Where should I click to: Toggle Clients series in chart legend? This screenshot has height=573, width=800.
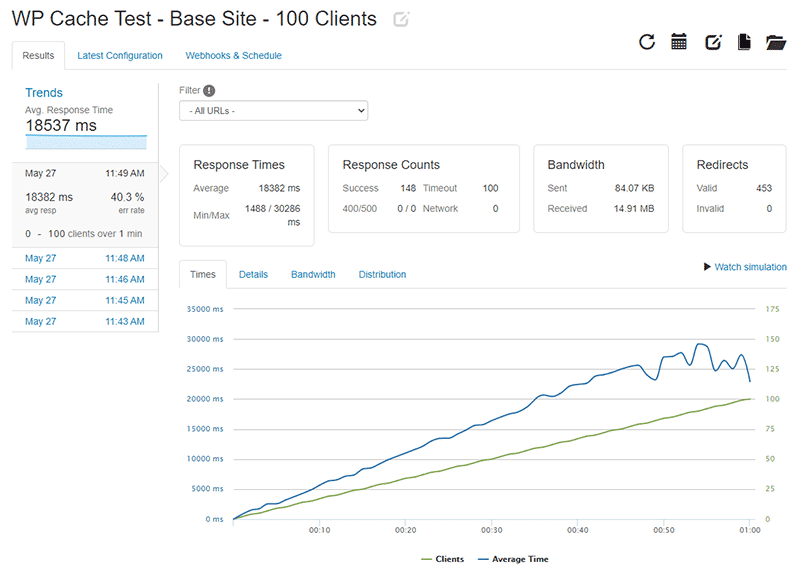click(x=441, y=559)
